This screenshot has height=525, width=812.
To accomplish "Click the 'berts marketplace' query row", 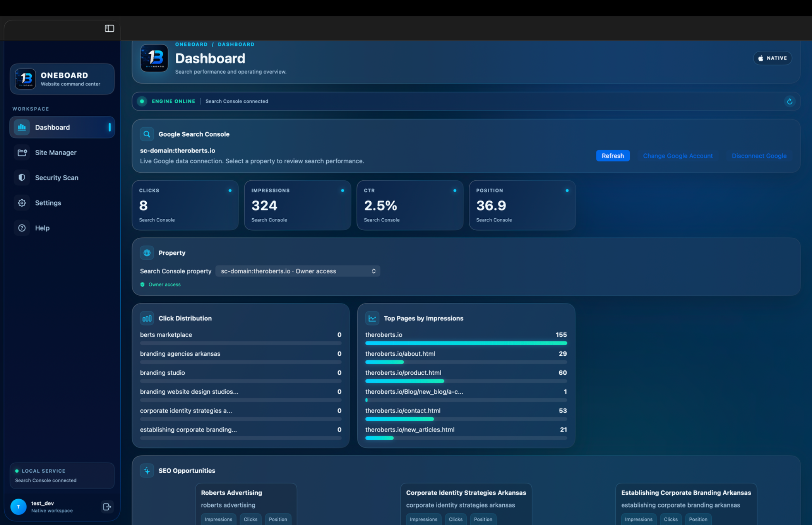I will pos(241,338).
